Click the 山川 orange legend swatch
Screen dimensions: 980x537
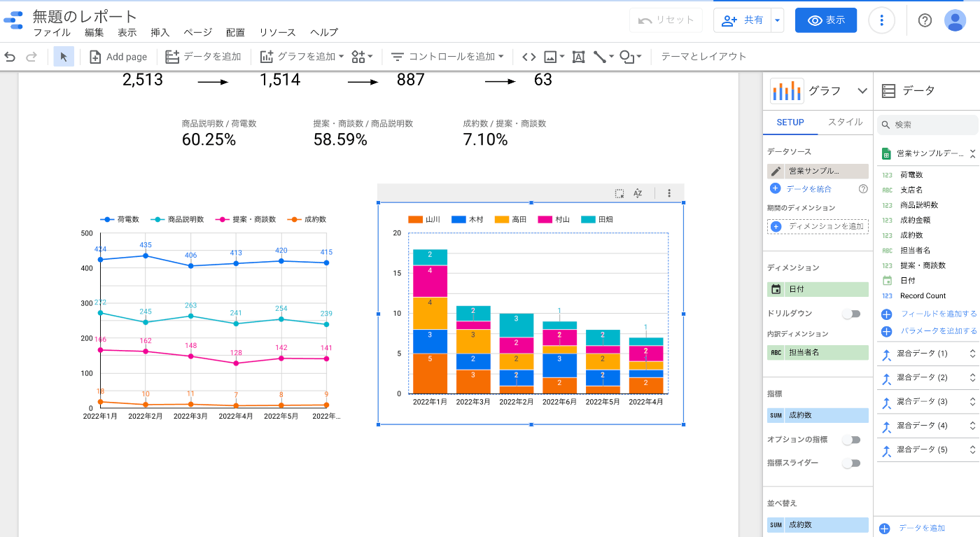415,220
